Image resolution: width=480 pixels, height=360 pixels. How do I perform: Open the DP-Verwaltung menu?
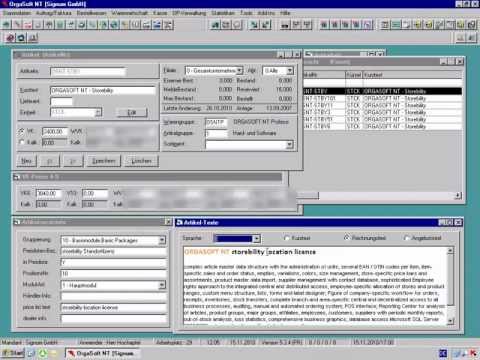[x=189, y=13]
